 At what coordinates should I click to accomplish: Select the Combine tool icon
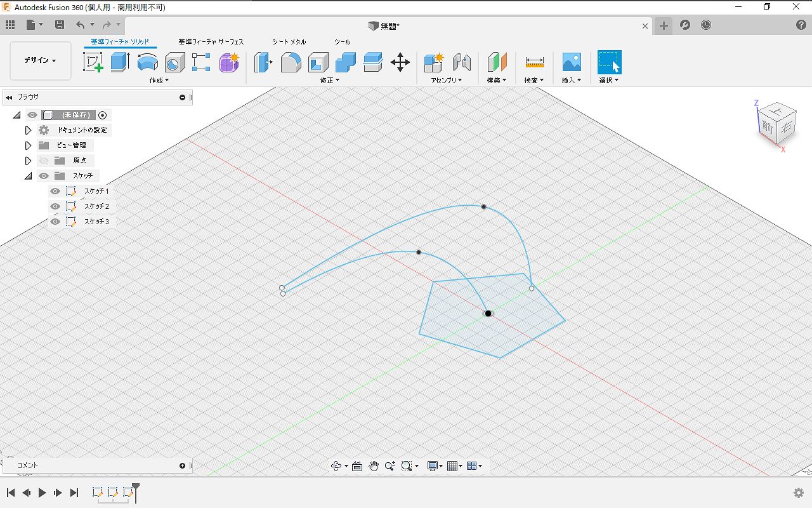(x=346, y=62)
